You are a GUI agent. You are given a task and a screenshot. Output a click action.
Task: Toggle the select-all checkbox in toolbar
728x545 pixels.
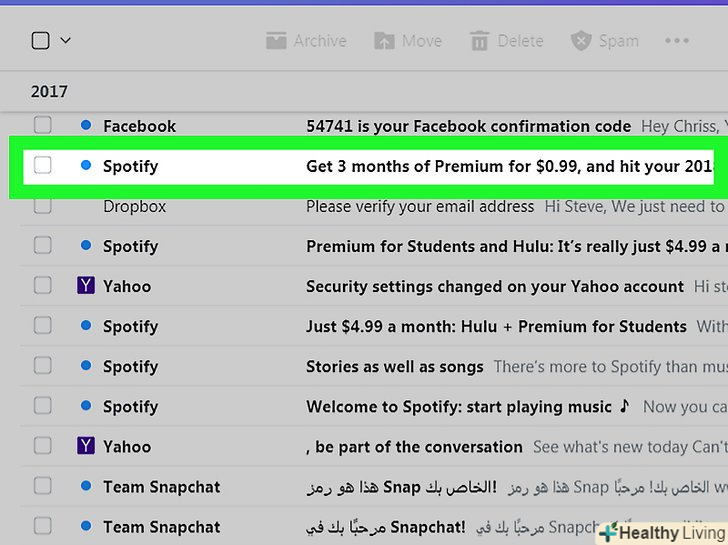click(40, 41)
